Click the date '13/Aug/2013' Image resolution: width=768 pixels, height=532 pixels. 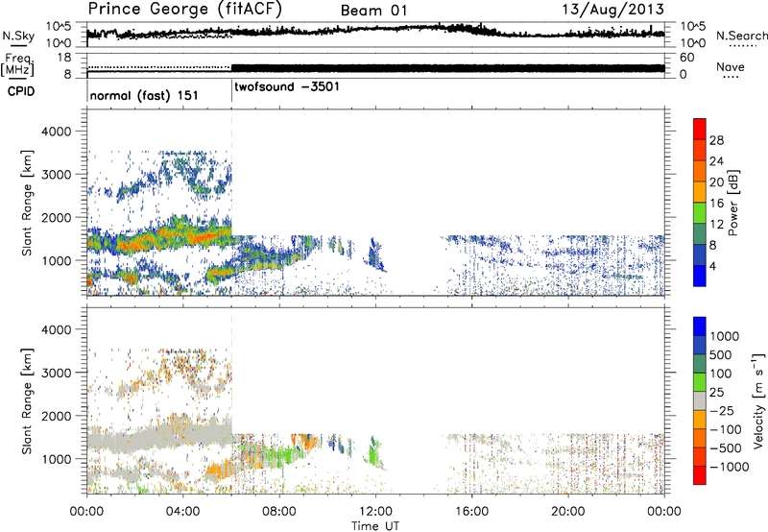click(612, 10)
